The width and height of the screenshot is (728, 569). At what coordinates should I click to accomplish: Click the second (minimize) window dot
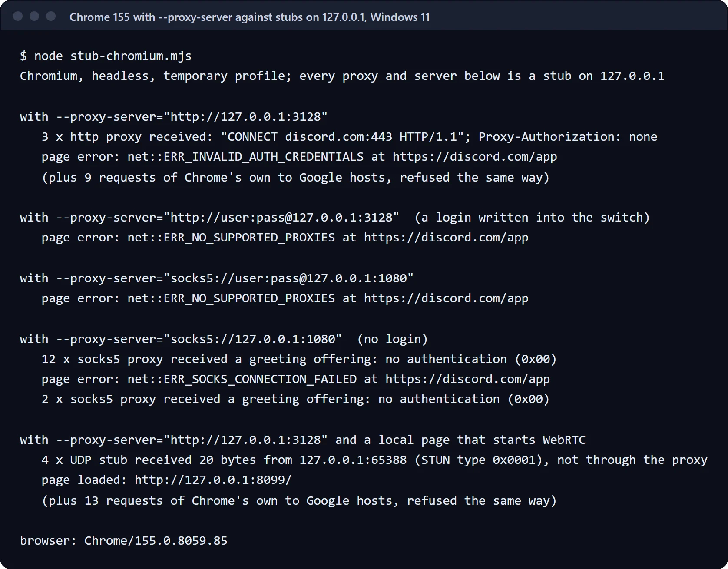coord(34,16)
